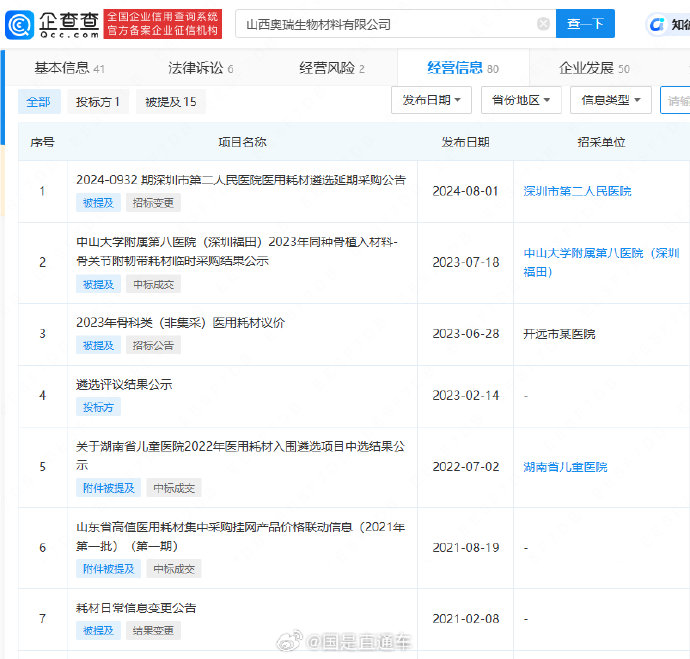Open 耗材日常信息变更公告 project

[136, 608]
